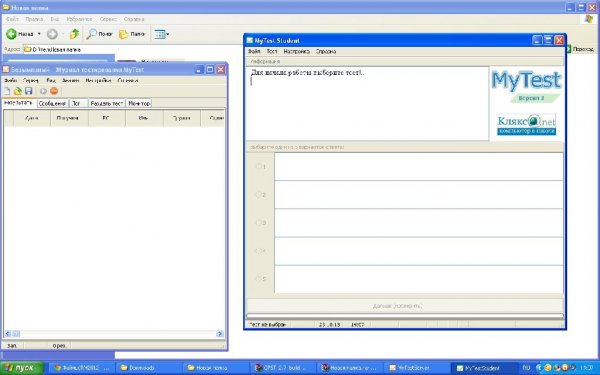This screenshot has height=375, width=600.
Task: Go up one folder level in Explorer
Action: click(74, 34)
